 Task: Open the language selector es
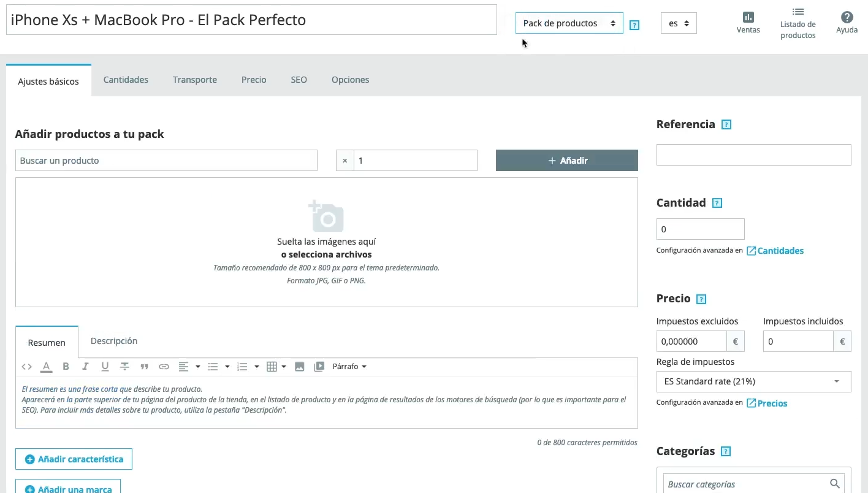pos(679,23)
